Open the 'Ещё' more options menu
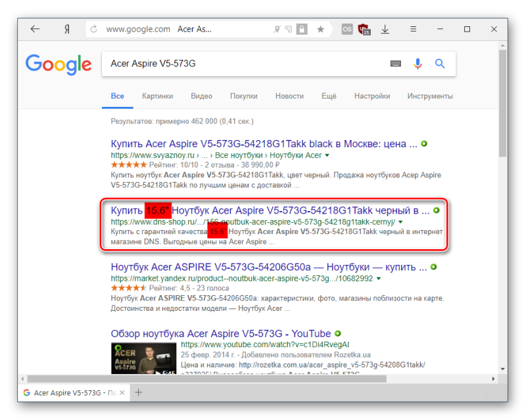 tap(329, 96)
